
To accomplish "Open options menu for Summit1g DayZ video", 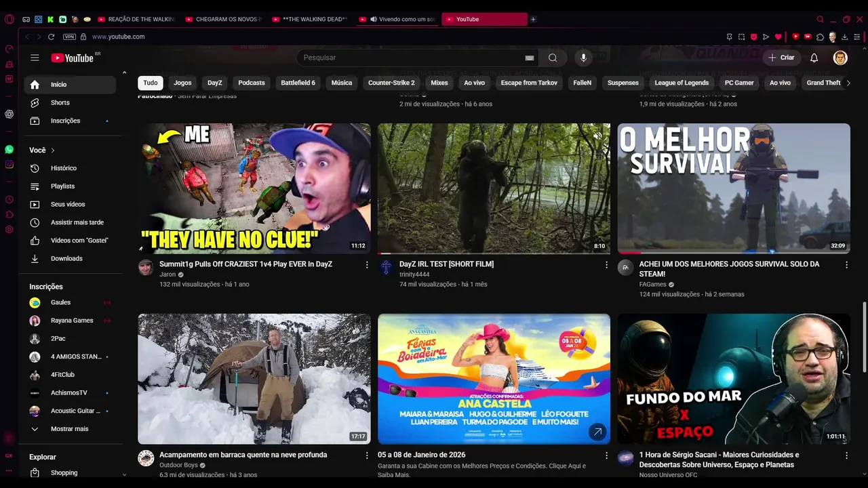I will coord(367,265).
